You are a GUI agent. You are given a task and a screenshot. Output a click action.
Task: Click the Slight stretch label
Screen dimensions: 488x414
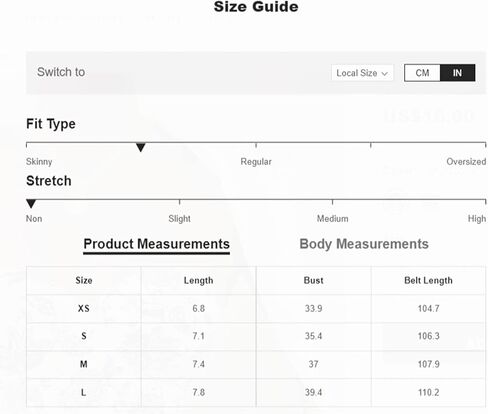[179, 219]
